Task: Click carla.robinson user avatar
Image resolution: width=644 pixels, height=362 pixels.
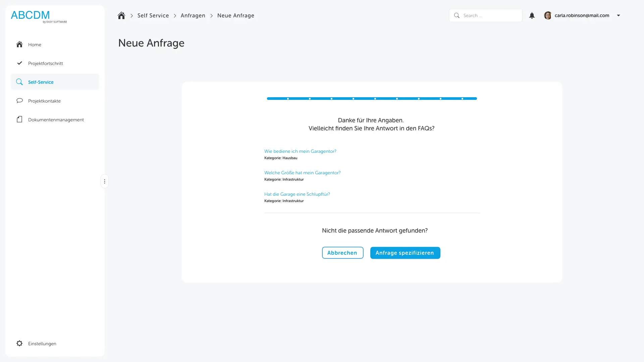Action: (x=547, y=15)
